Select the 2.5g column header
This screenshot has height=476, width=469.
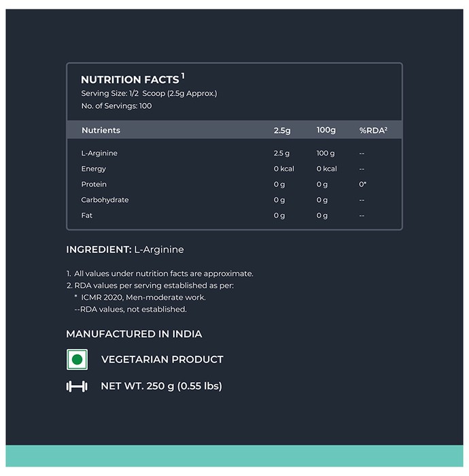[x=282, y=131]
